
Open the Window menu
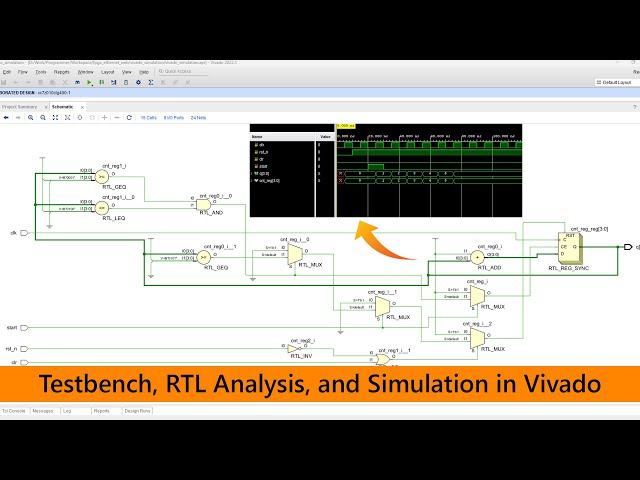[85, 72]
